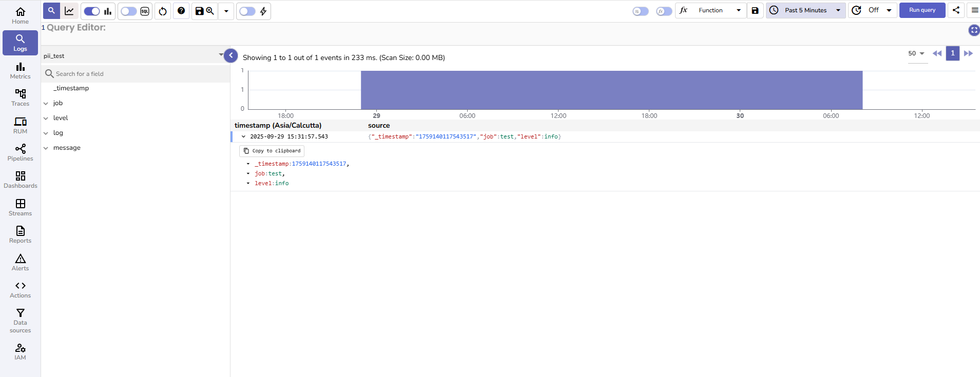Open the help question mark icon
Screen dimensions: 980x377
[x=181, y=11]
